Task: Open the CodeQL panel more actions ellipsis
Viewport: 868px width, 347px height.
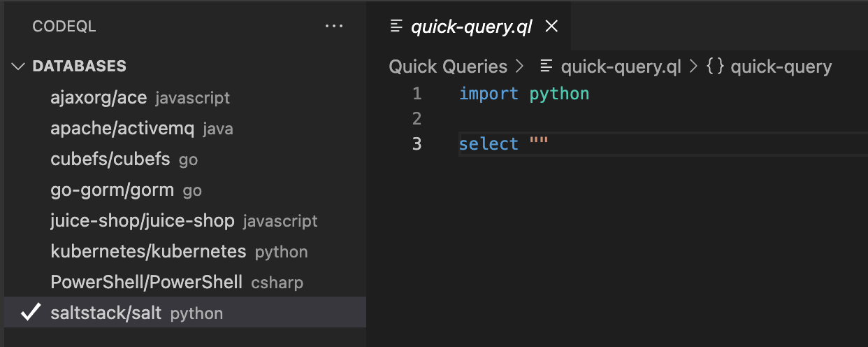Action: 334,27
